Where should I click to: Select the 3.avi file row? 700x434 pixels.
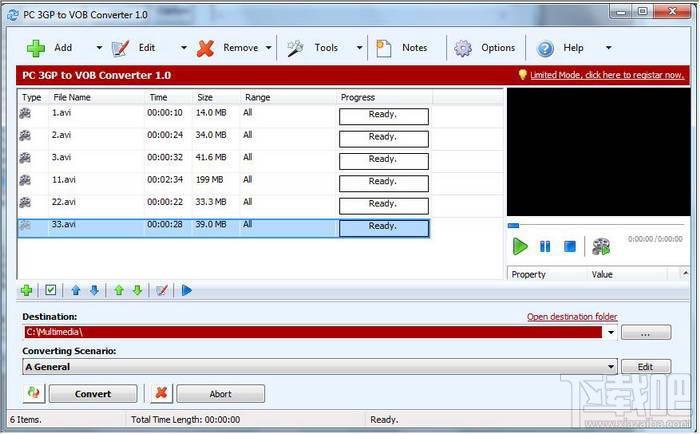pos(223,161)
